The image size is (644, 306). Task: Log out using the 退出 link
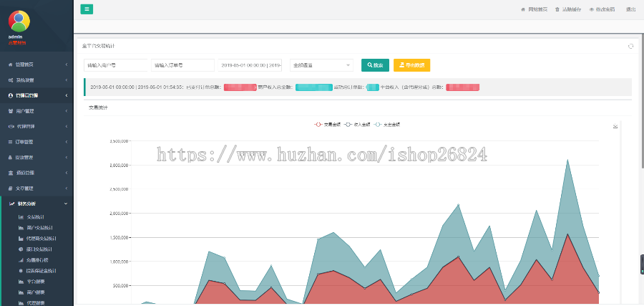click(x=630, y=9)
